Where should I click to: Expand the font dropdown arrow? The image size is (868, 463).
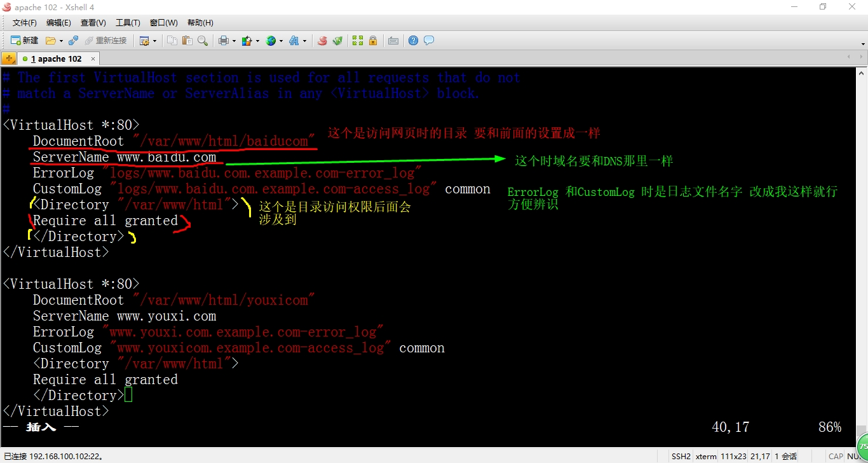(305, 41)
